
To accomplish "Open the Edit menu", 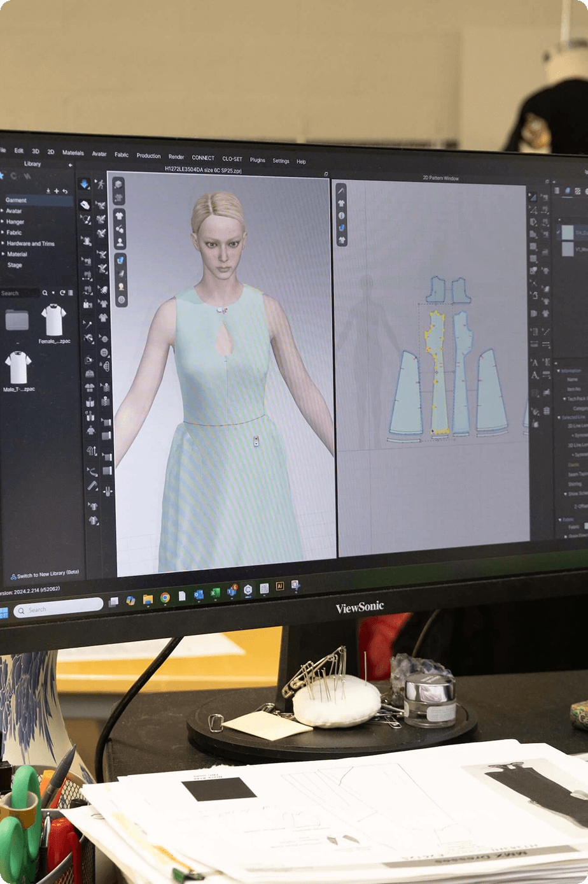I will pos(19,151).
